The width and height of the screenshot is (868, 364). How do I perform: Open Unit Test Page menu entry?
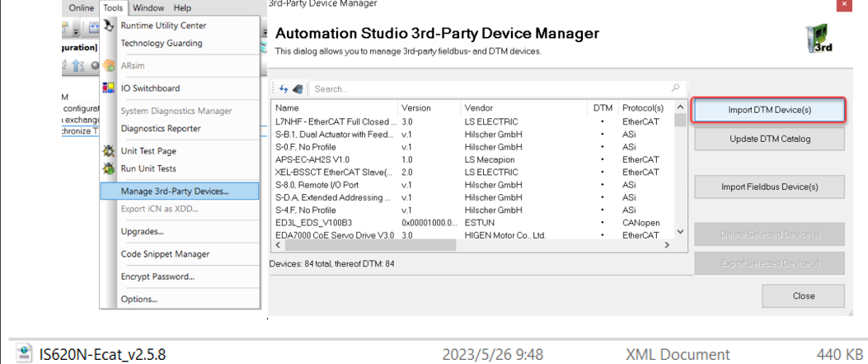(x=148, y=151)
